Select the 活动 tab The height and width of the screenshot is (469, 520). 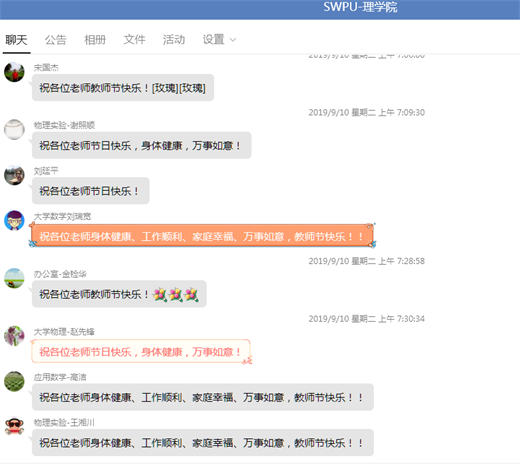coord(174,40)
